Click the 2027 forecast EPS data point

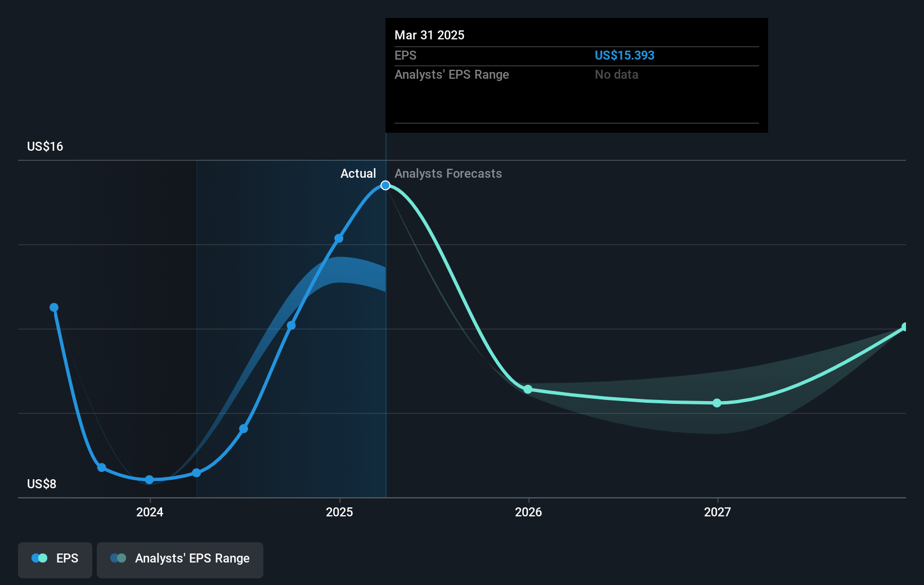coord(717,403)
